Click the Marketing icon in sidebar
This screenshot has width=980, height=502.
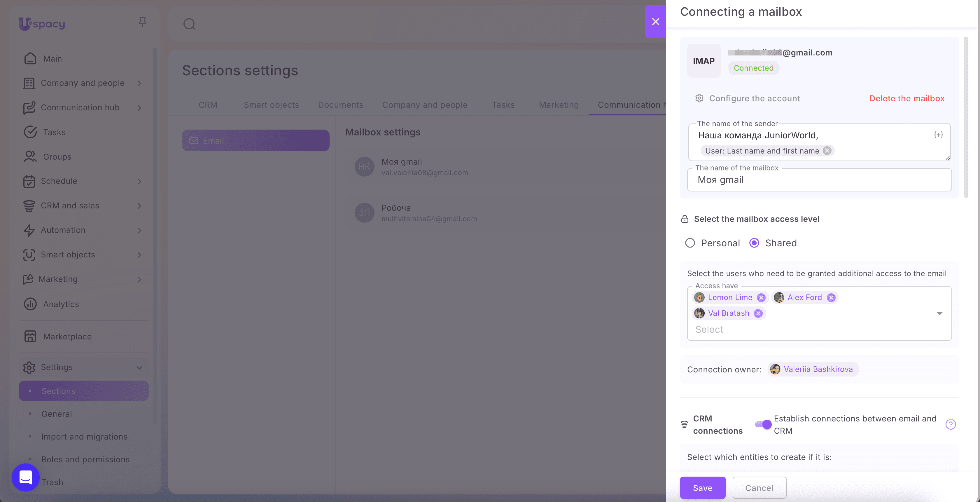[x=28, y=279]
